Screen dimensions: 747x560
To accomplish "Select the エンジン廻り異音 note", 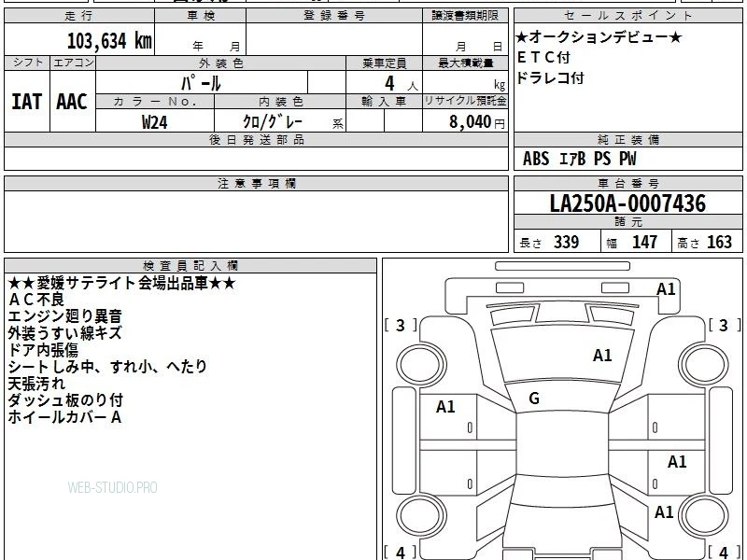I will tap(64, 316).
